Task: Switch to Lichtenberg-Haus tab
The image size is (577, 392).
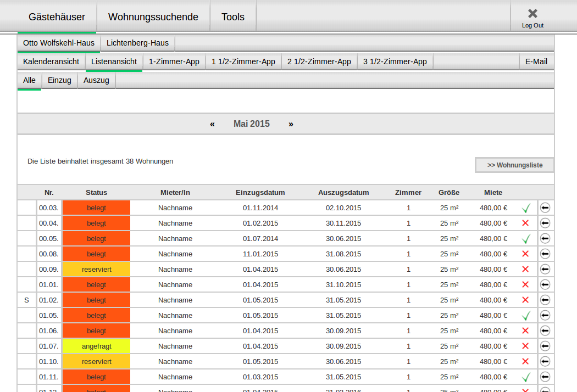Action: point(137,43)
